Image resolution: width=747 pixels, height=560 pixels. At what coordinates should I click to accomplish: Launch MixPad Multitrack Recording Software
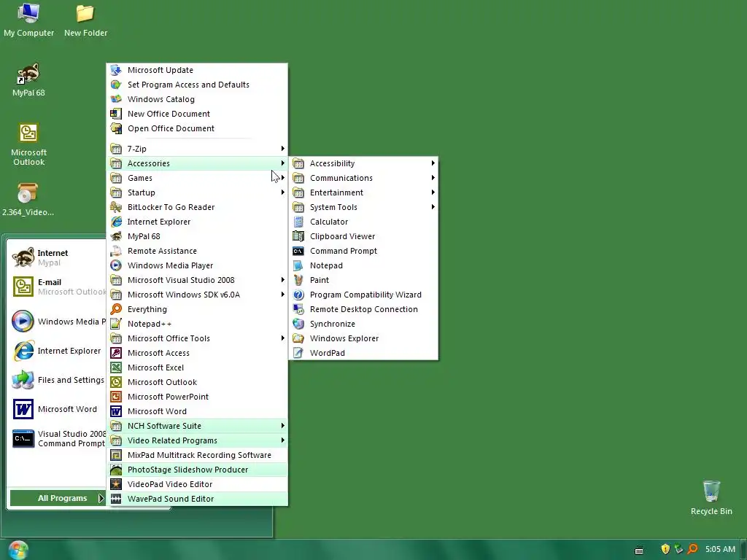(197, 455)
